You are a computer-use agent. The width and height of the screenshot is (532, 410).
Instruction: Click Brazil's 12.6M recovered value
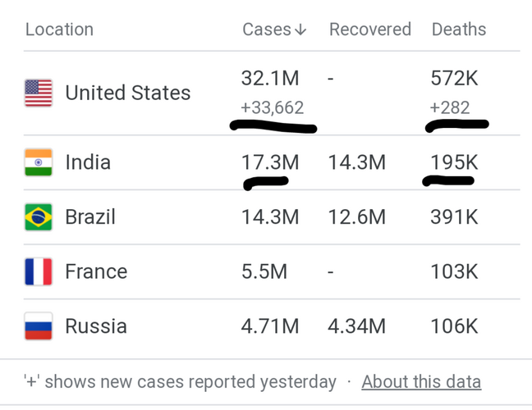[x=357, y=217]
